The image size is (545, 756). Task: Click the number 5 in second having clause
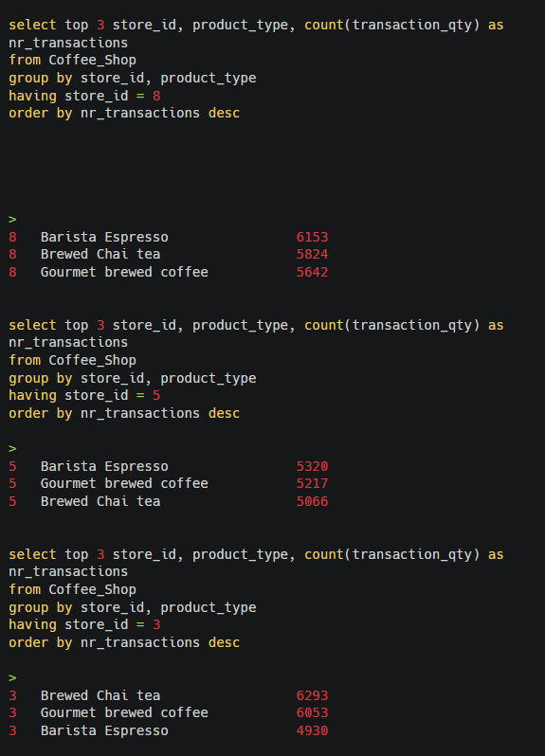tap(156, 396)
